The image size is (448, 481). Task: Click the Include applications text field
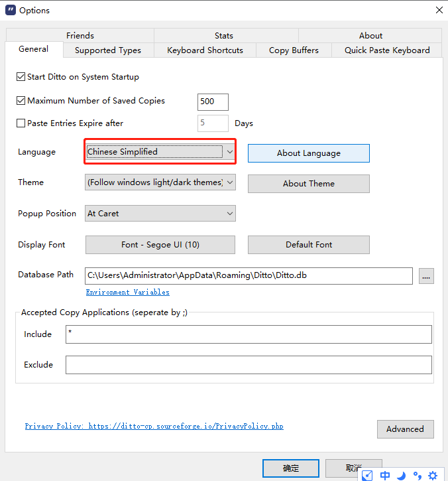249,334
